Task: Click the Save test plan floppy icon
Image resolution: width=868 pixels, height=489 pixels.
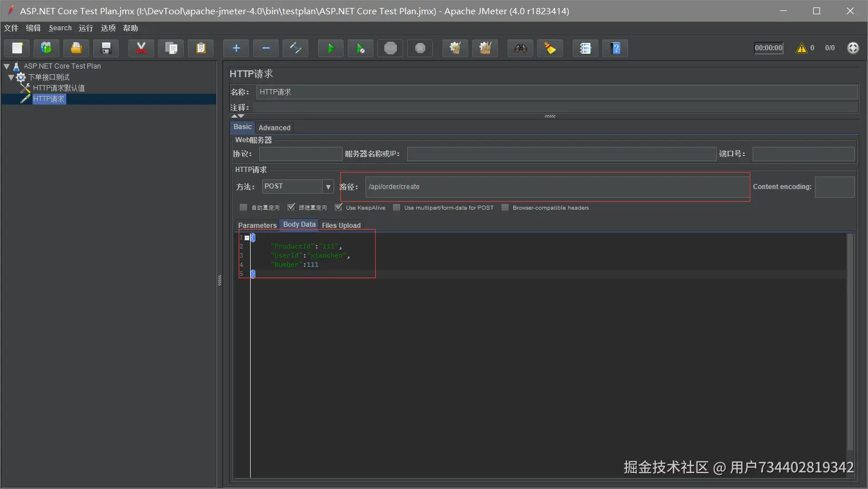Action: coord(106,49)
